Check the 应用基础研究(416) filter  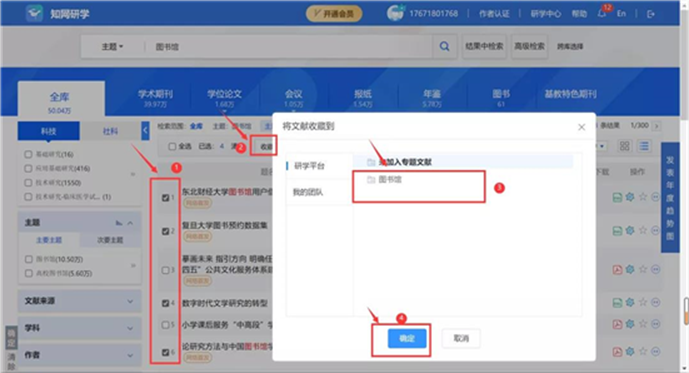point(28,168)
